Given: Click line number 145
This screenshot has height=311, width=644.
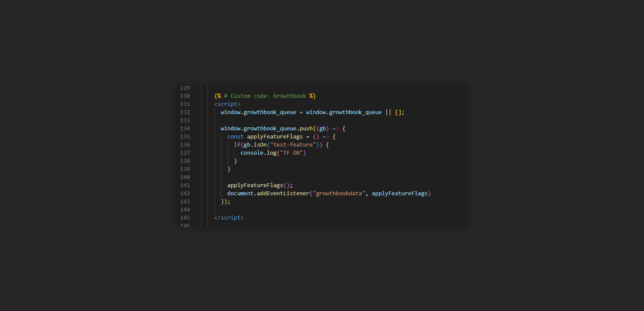Looking at the screenshot, I should click(x=185, y=217).
